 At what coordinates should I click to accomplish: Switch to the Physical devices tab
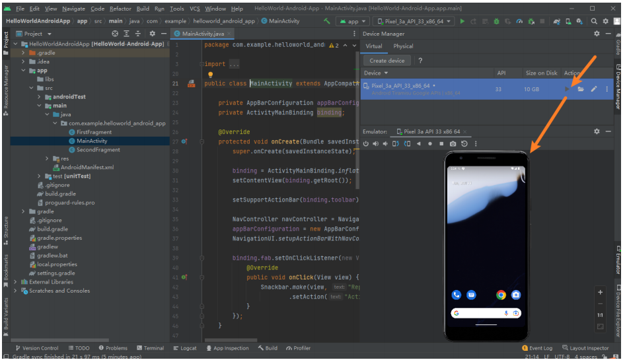point(403,46)
